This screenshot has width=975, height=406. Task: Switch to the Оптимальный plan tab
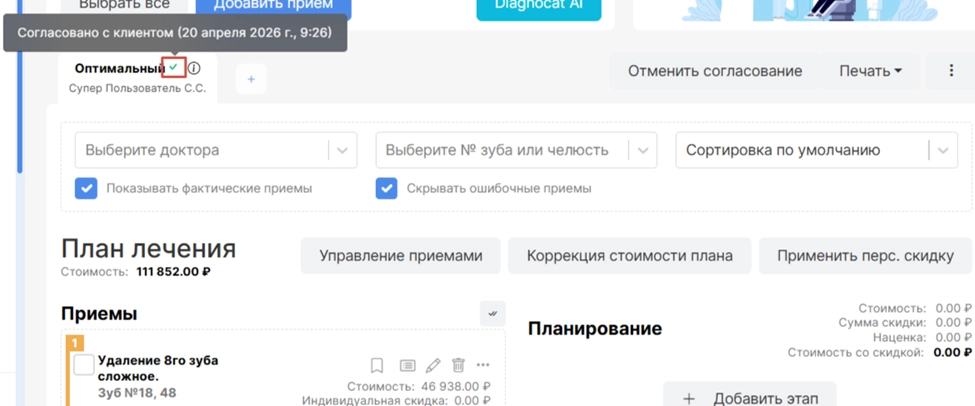click(118, 68)
